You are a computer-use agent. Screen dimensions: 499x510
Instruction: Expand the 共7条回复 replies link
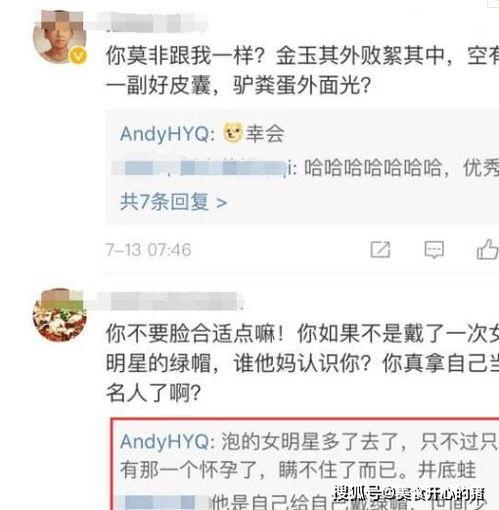tap(173, 202)
